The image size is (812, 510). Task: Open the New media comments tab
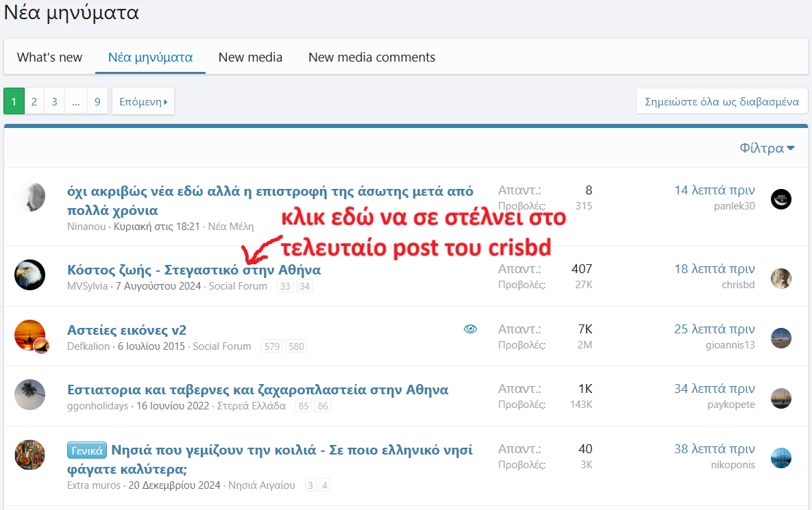(371, 58)
